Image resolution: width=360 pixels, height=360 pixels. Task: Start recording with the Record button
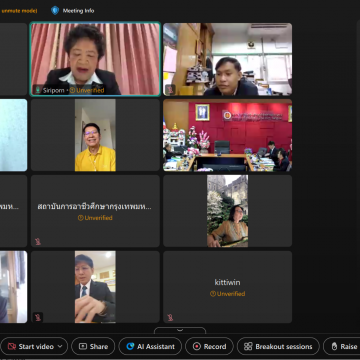pos(209,346)
